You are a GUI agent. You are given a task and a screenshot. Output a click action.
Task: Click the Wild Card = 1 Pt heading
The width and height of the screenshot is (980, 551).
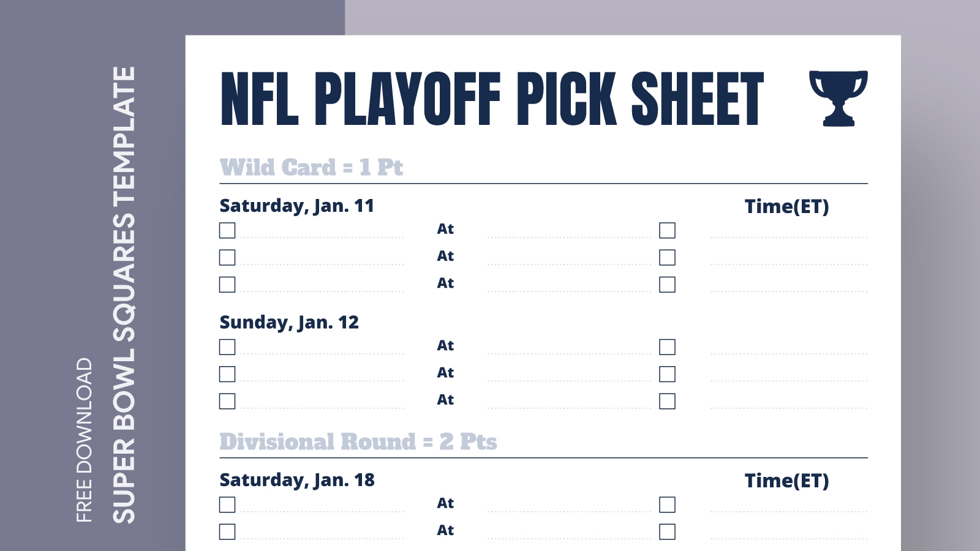(x=311, y=167)
